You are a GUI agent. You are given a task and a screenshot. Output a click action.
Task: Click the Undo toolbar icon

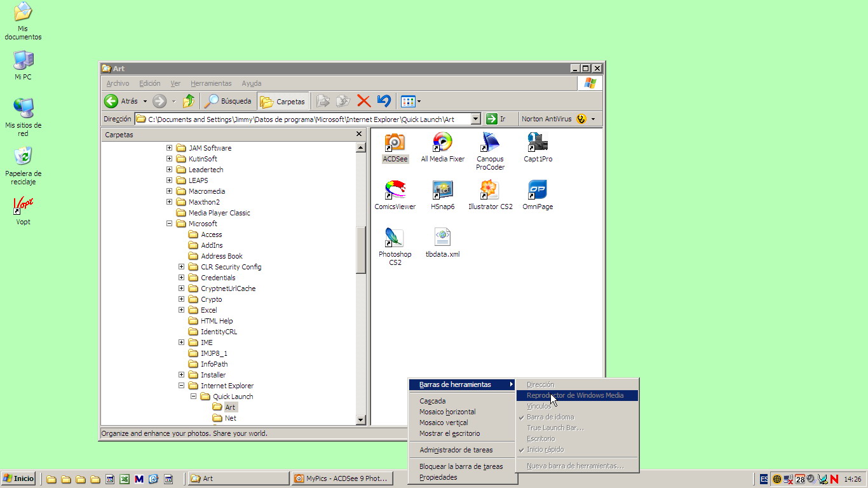click(x=383, y=101)
